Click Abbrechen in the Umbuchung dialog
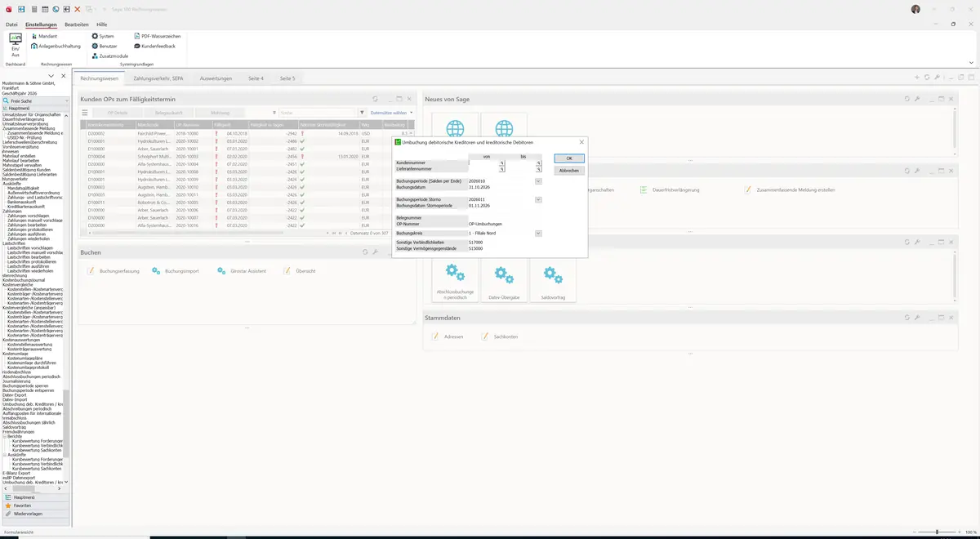The width and height of the screenshot is (980, 539). 568,171
